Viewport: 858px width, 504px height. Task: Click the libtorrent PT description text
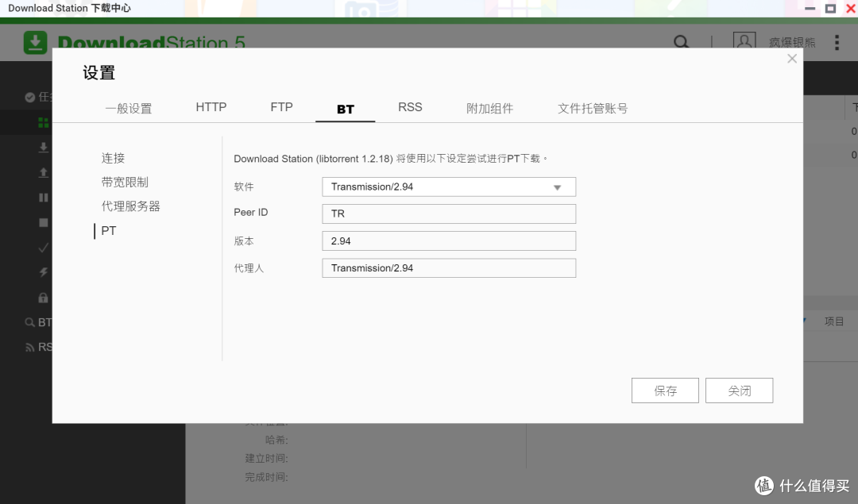point(391,159)
